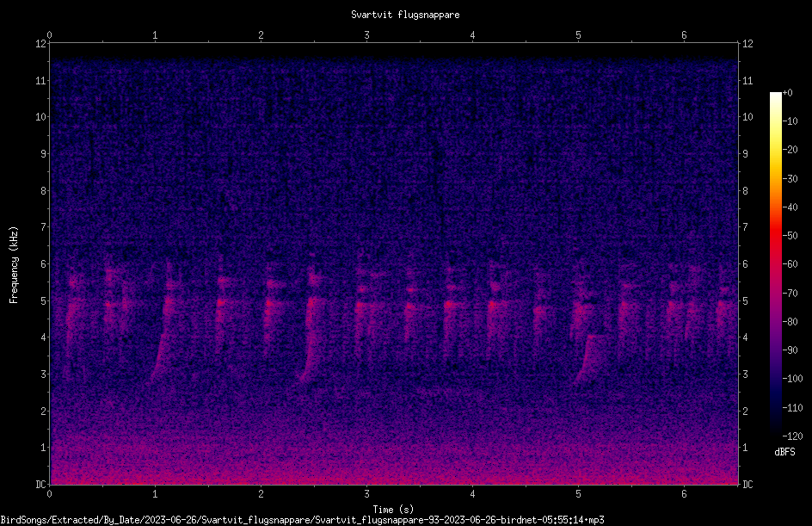Click '-10' on the dBFS scale

pos(790,121)
